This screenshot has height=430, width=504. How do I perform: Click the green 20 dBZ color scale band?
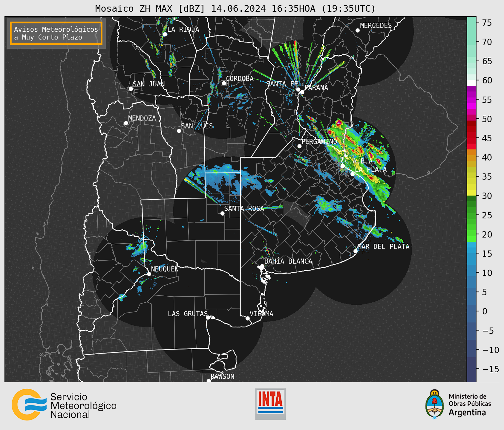pos(471,234)
